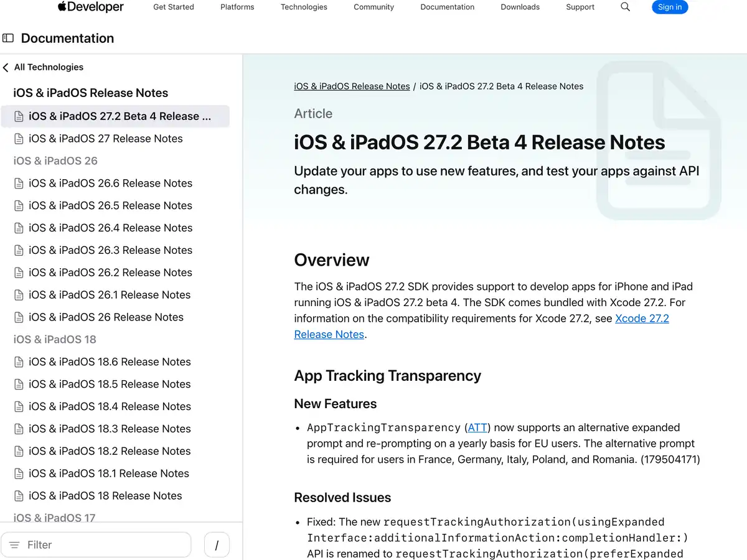Click the Overview heading
Viewport: 747px width, 560px height.
click(x=332, y=260)
